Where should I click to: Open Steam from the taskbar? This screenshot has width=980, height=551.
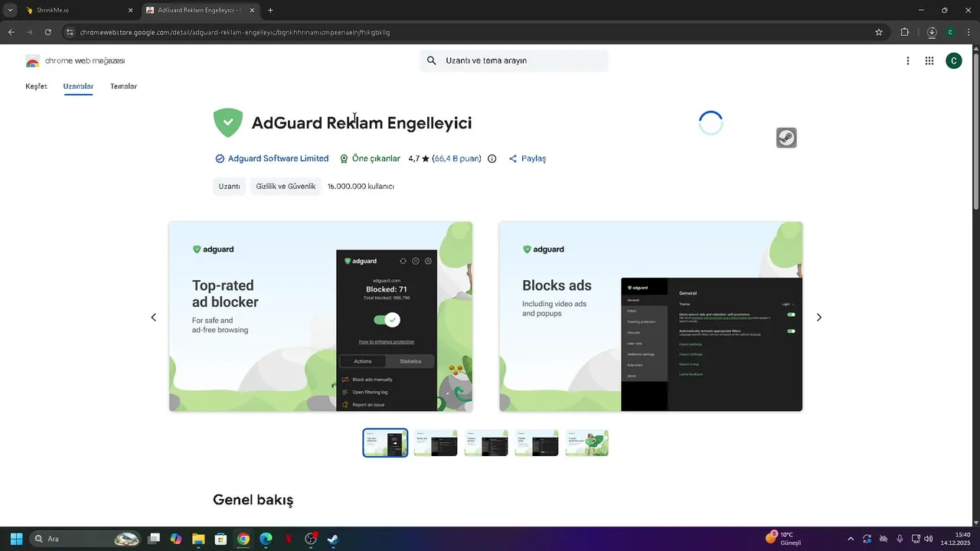click(333, 539)
